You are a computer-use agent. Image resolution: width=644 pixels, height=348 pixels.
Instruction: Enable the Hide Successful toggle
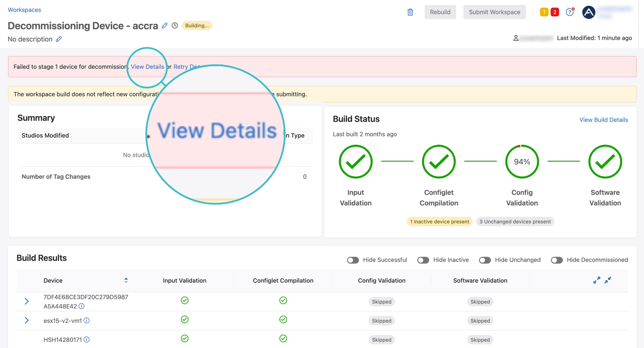click(x=353, y=260)
